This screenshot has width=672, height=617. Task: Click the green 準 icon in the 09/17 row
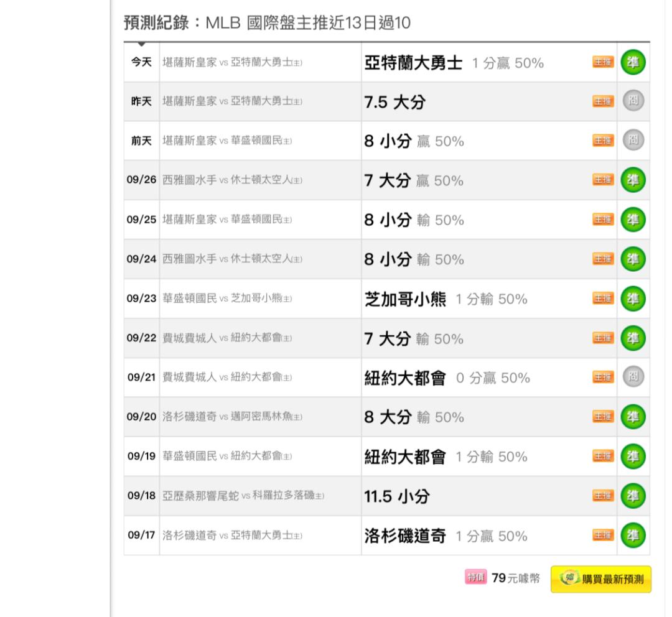click(x=633, y=535)
